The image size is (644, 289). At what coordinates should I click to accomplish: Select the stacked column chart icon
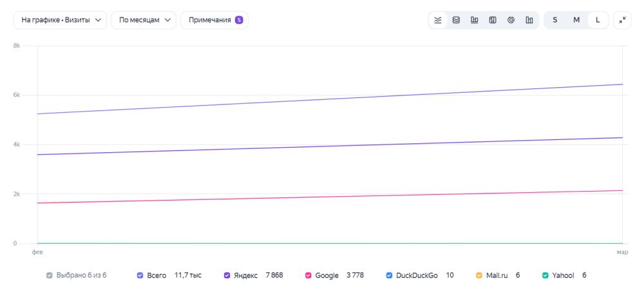pos(493,20)
